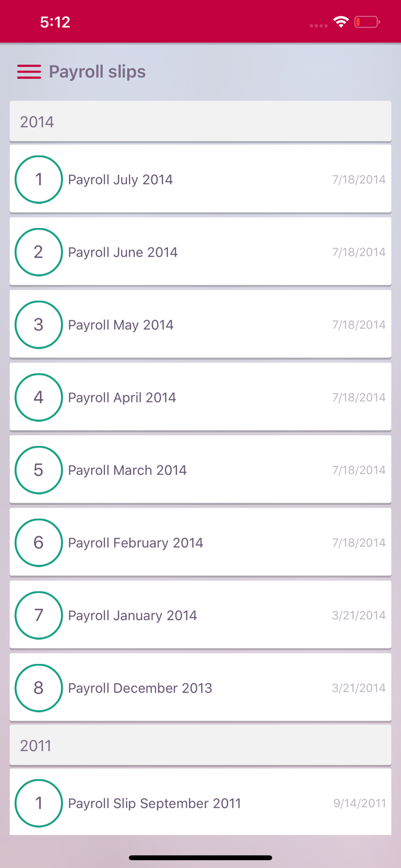Select Payroll January 2014 entry

click(x=200, y=615)
